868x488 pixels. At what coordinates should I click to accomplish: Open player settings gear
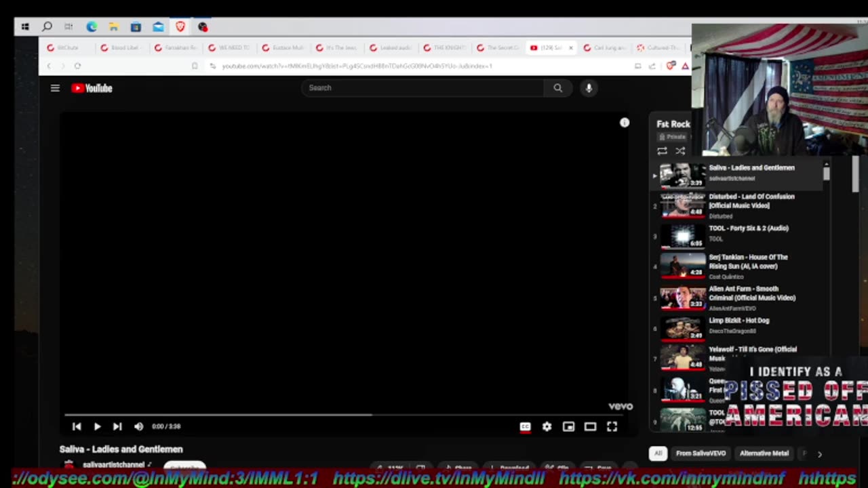click(547, 426)
